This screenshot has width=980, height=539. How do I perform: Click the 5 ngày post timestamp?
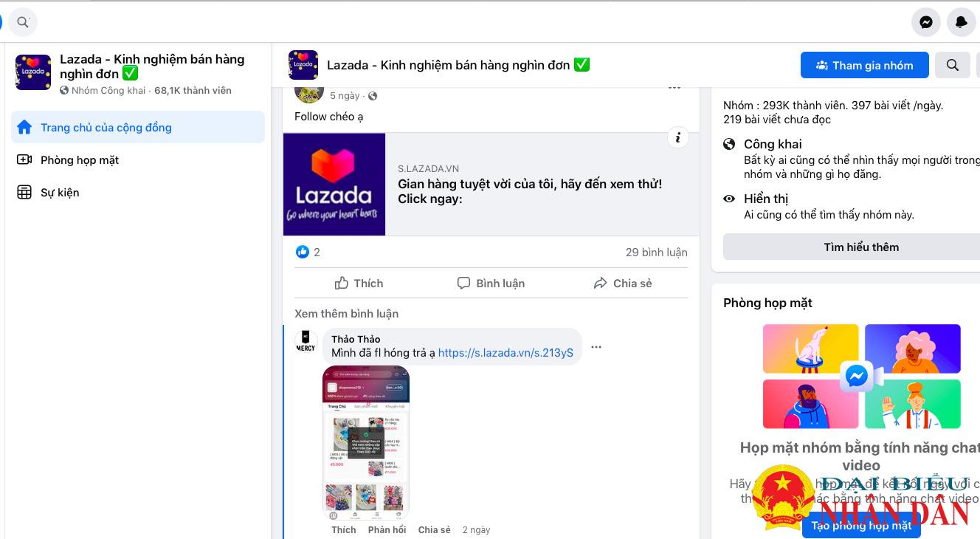click(345, 96)
